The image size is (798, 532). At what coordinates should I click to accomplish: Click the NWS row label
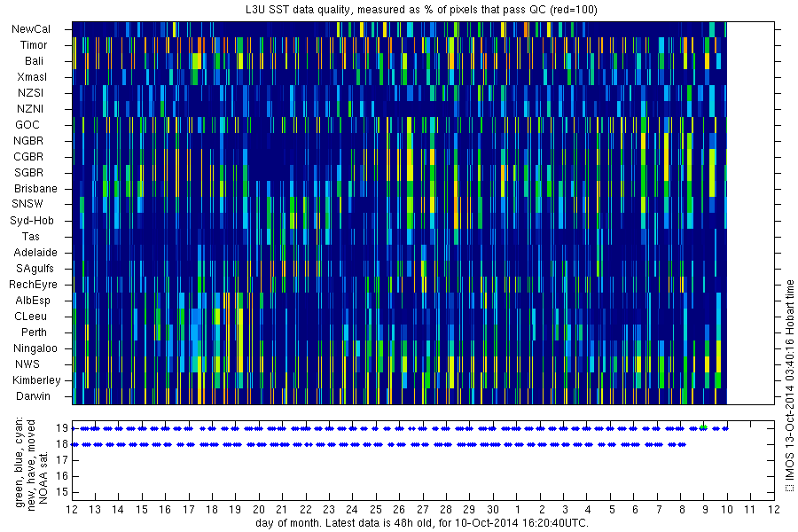pos(27,364)
